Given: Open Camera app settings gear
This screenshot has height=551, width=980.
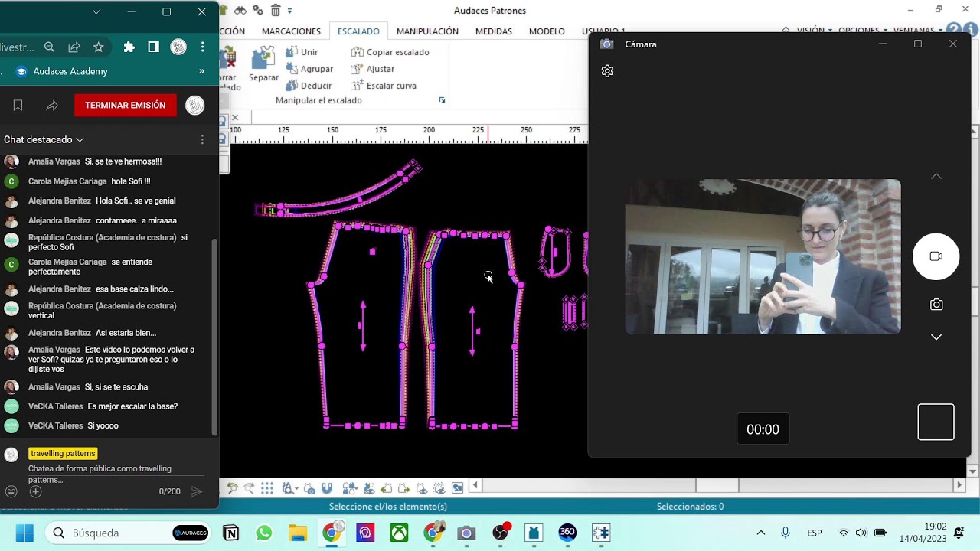Looking at the screenshot, I should [607, 71].
